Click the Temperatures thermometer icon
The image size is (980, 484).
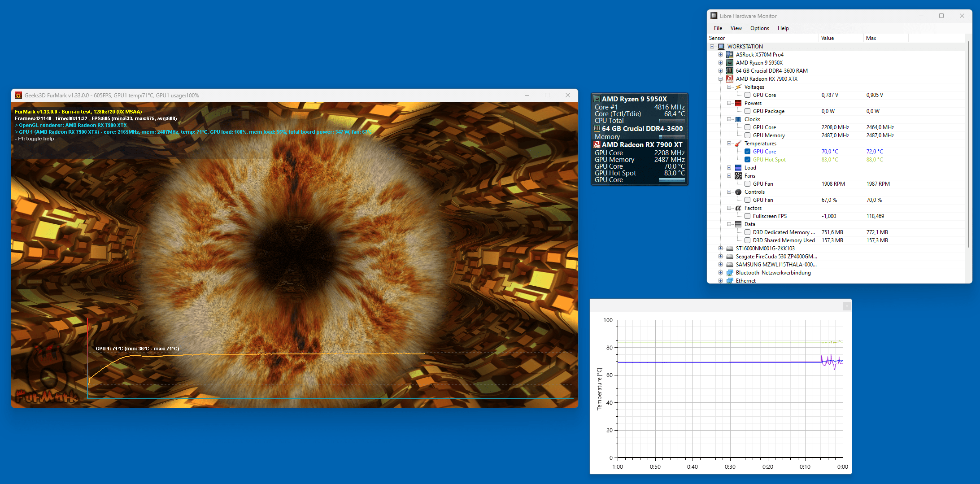click(x=738, y=144)
